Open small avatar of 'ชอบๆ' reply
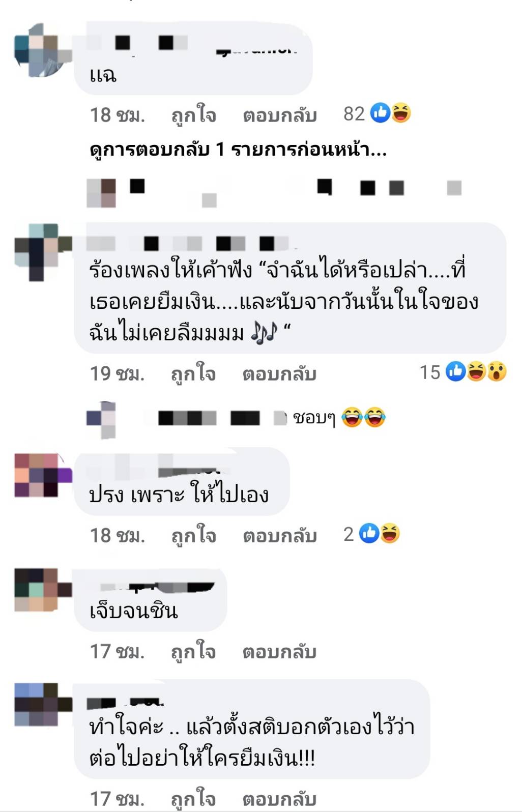The image size is (522, 812). 101,419
